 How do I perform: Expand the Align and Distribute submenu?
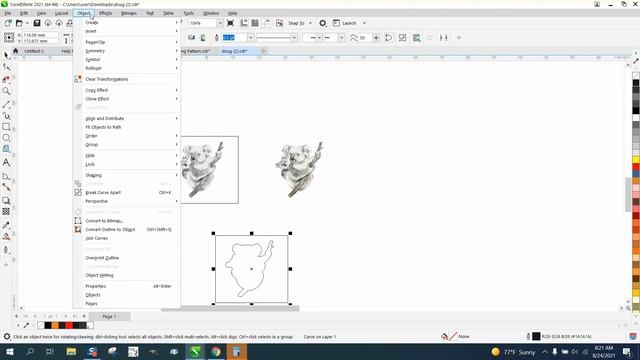127,118
